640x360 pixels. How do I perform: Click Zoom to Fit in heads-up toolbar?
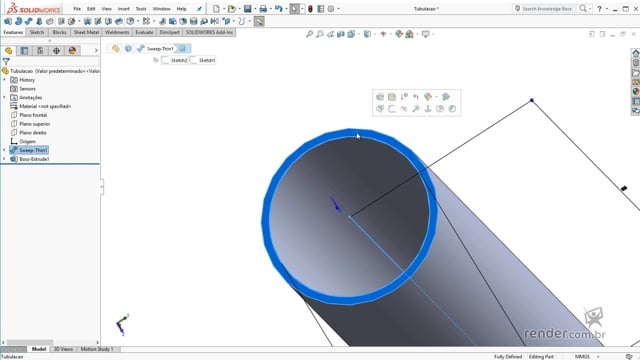(309, 34)
